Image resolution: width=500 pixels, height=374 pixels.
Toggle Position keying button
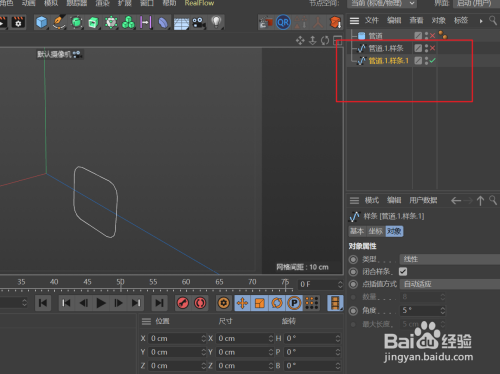(x=242, y=303)
